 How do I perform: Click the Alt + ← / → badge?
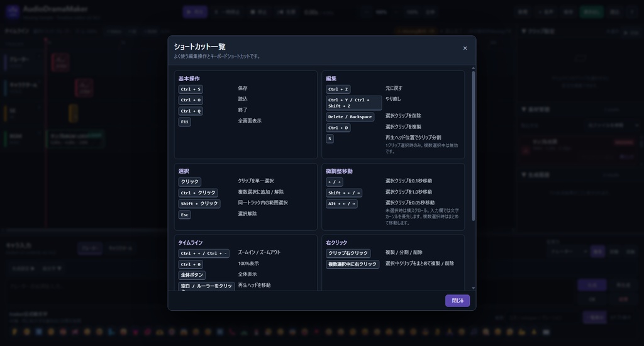coord(341,204)
